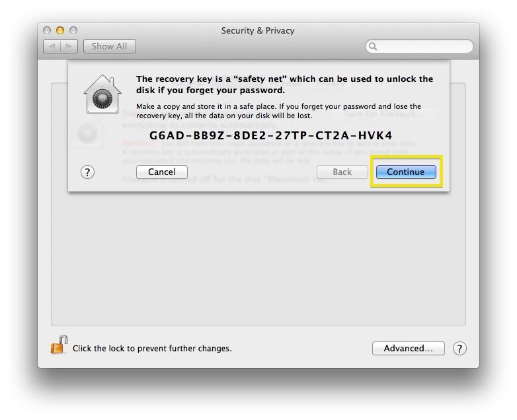The height and width of the screenshot is (420, 517).
Task: Click the Continue button
Action: click(x=406, y=172)
